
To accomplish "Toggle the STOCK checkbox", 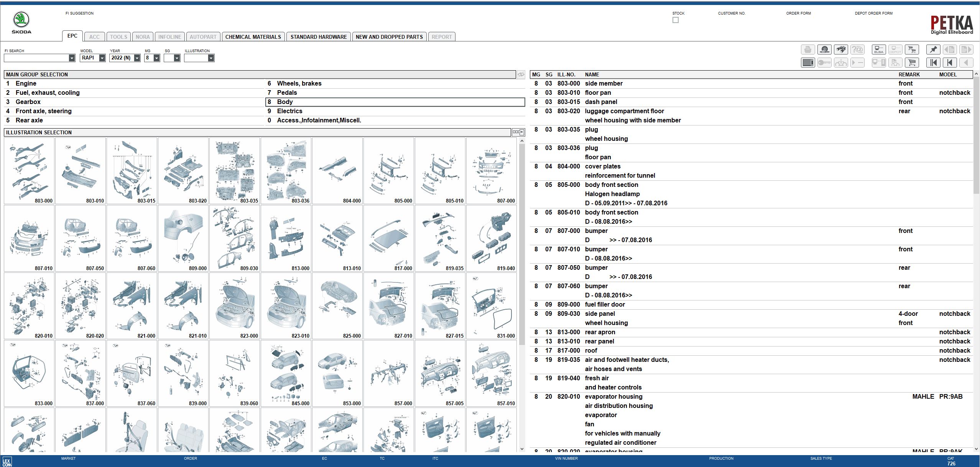I will [x=676, y=20].
